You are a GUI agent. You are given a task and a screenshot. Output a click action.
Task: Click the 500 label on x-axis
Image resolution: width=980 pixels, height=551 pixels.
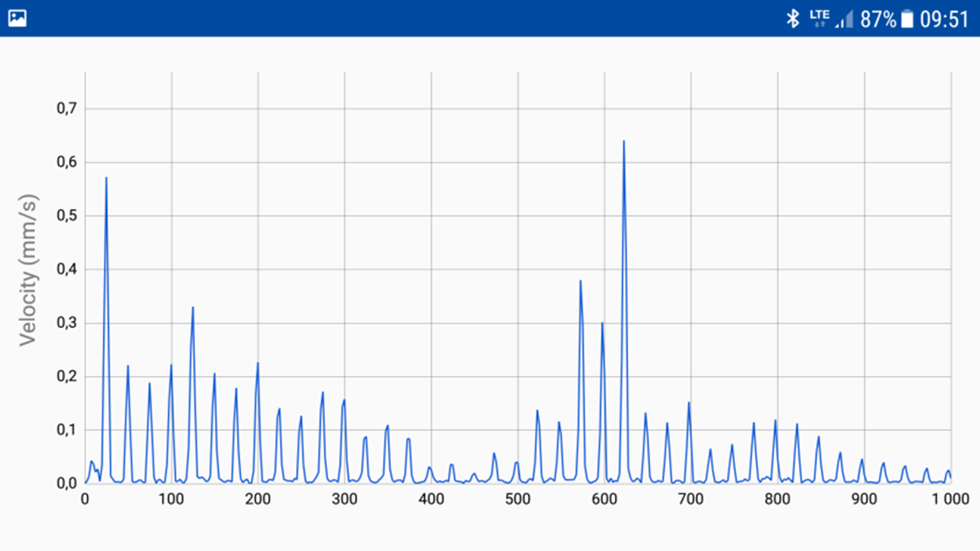(518, 499)
